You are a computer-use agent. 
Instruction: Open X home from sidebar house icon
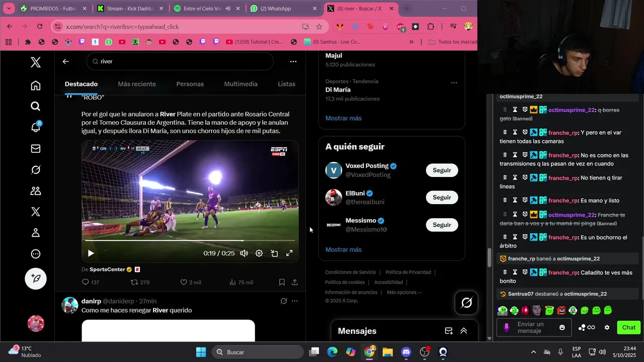coord(35,85)
